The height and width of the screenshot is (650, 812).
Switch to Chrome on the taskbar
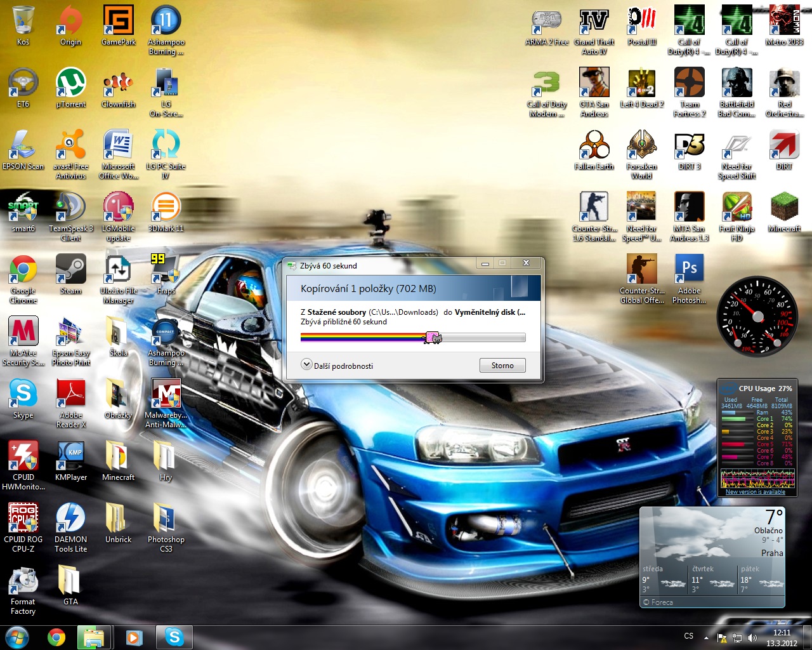click(x=56, y=637)
